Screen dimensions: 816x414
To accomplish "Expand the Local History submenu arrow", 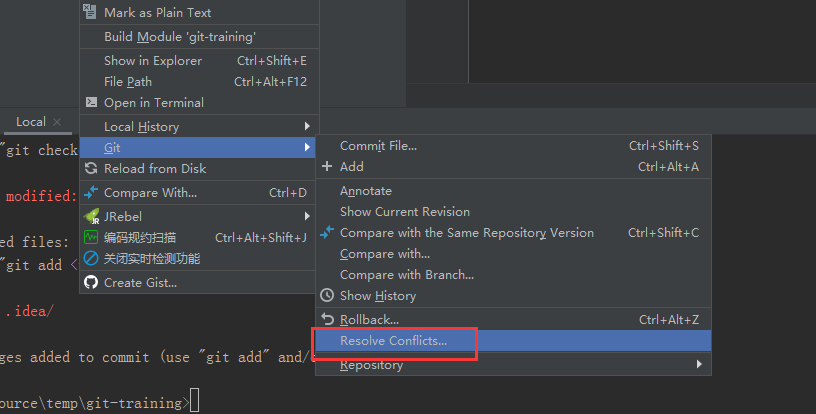I will (307, 126).
